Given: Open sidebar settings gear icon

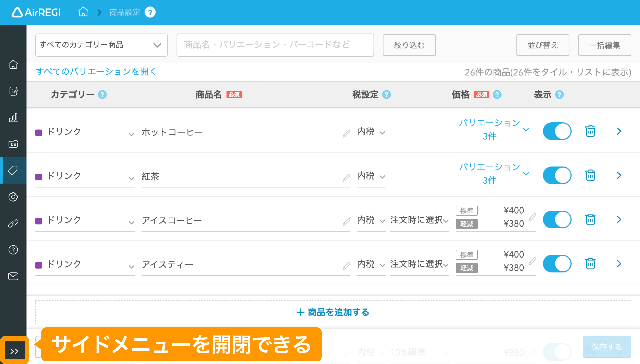Looking at the screenshot, I should 13,197.
